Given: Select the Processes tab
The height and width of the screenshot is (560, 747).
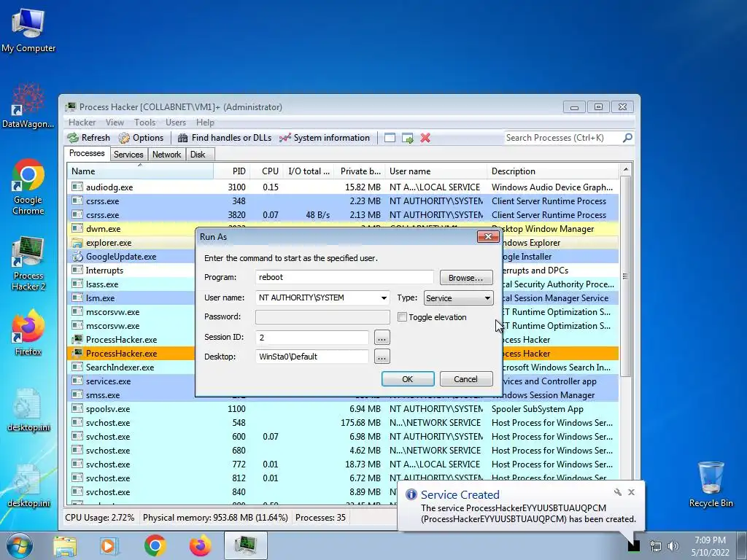Looking at the screenshot, I should 87,153.
